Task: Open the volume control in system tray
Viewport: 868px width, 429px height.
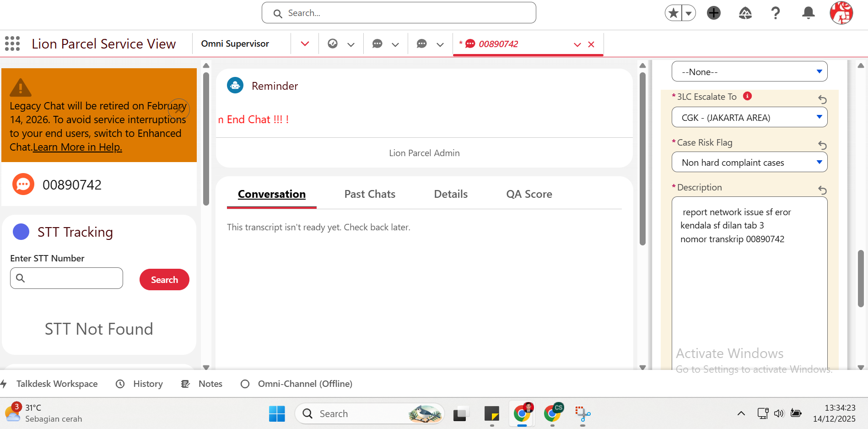Action: [x=779, y=413]
